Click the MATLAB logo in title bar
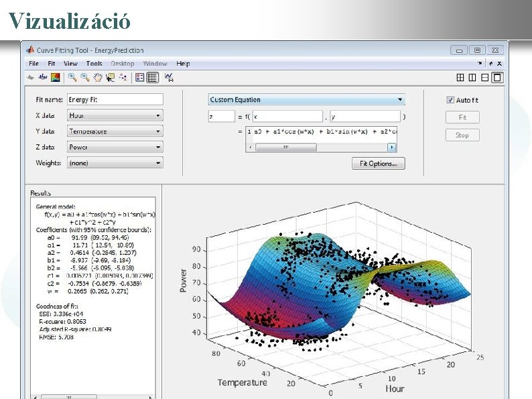This screenshot has height=399, width=532. 31,50
